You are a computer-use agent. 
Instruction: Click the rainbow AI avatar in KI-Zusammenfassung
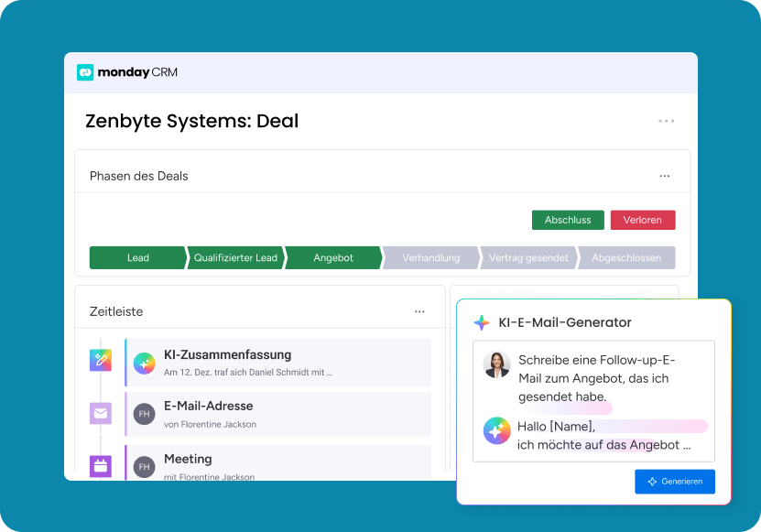coord(144,363)
